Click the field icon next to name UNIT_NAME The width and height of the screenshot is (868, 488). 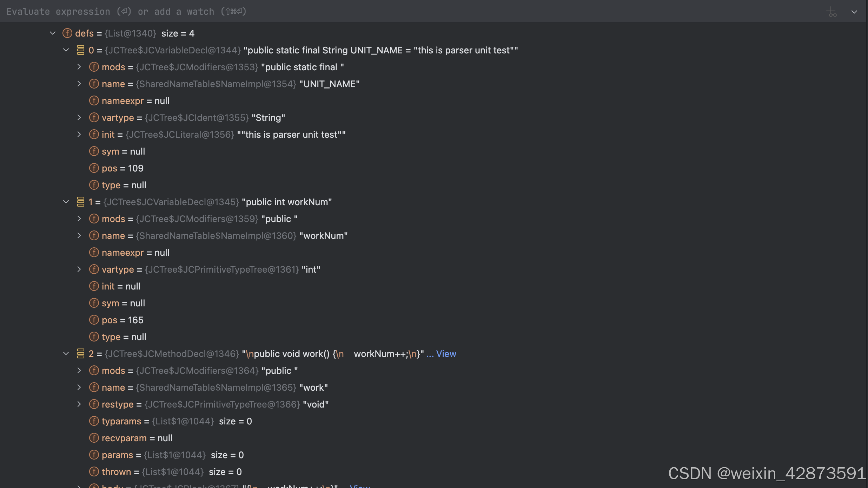(94, 84)
